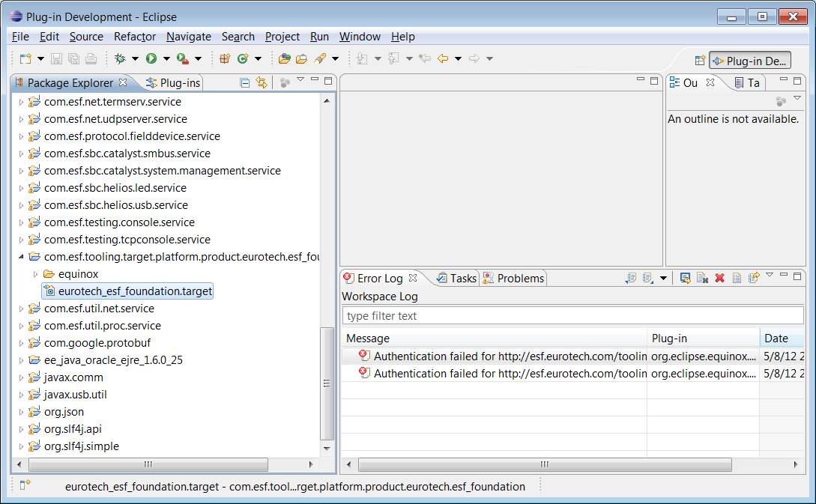This screenshot has width=816, height=504.
Task: Click the red Delete Log icon
Action: coord(720,278)
